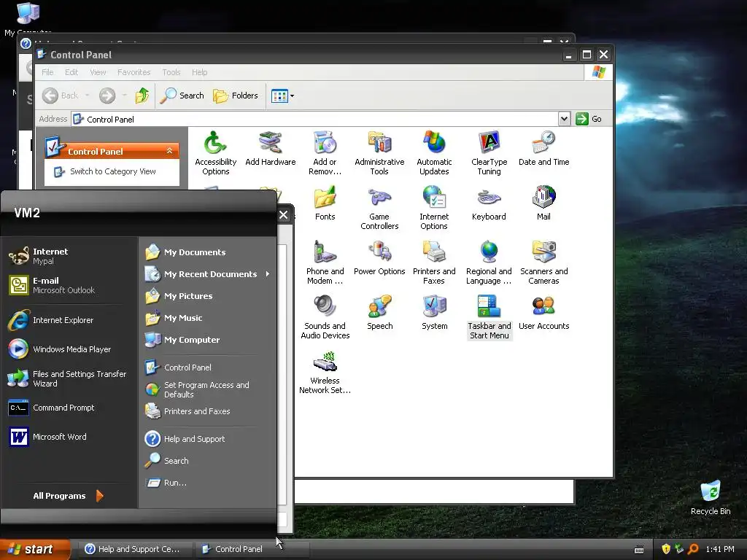Open the Back button history dropdown
This screenshot has width=747, height=560.
tap(88, 96)
